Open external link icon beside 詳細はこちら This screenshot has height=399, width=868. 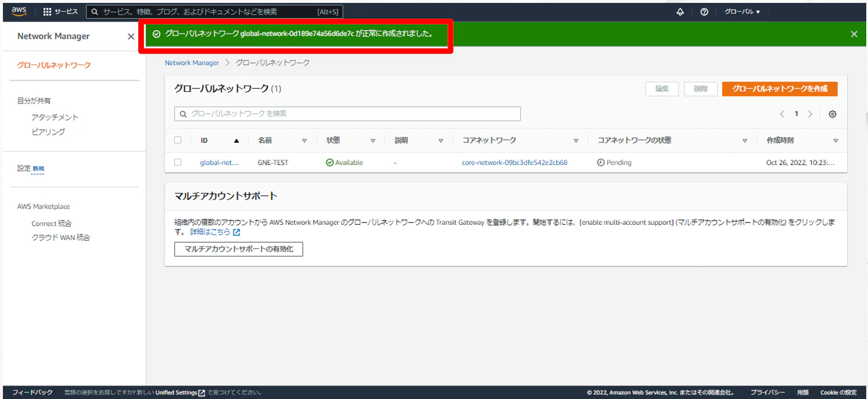236,232
